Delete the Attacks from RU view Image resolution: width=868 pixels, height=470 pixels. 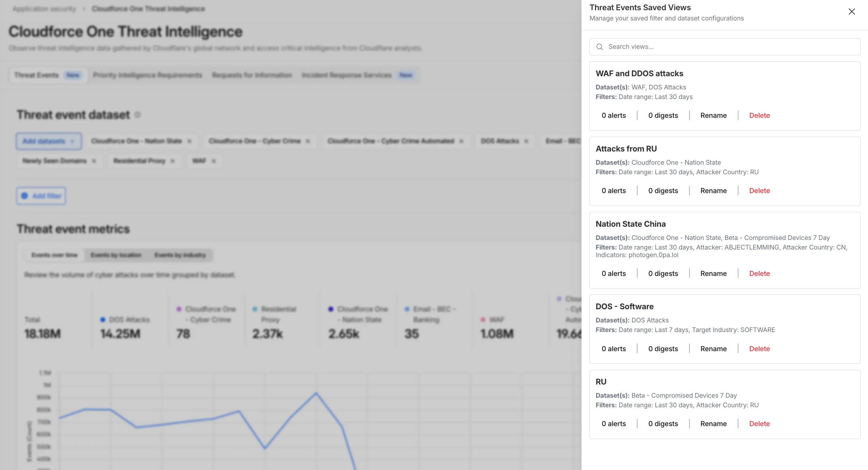click(759, 191)
